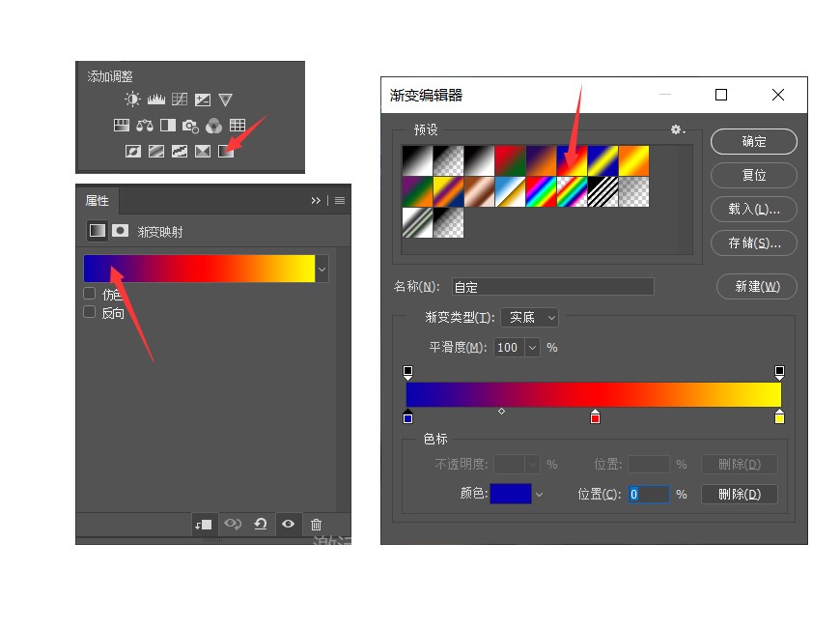This screenshot has height=628, width=840.
Task: Clip adjustment to layer below
Action: click(x=203, y=525)
